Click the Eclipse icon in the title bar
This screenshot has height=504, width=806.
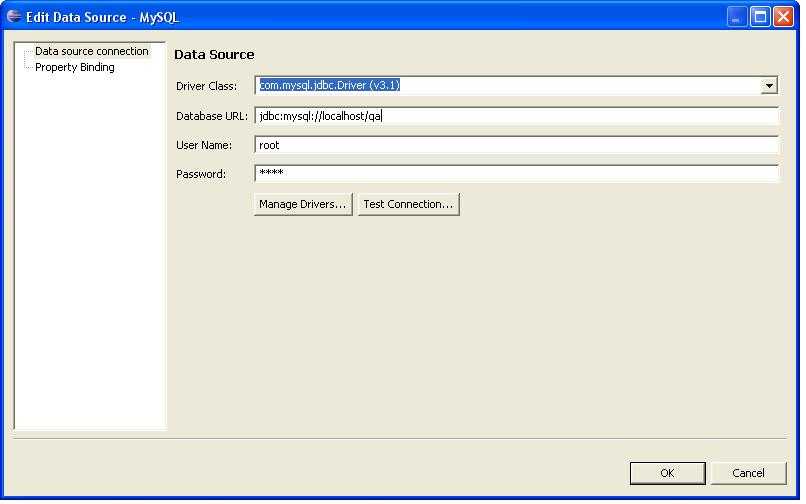(13, 17)
